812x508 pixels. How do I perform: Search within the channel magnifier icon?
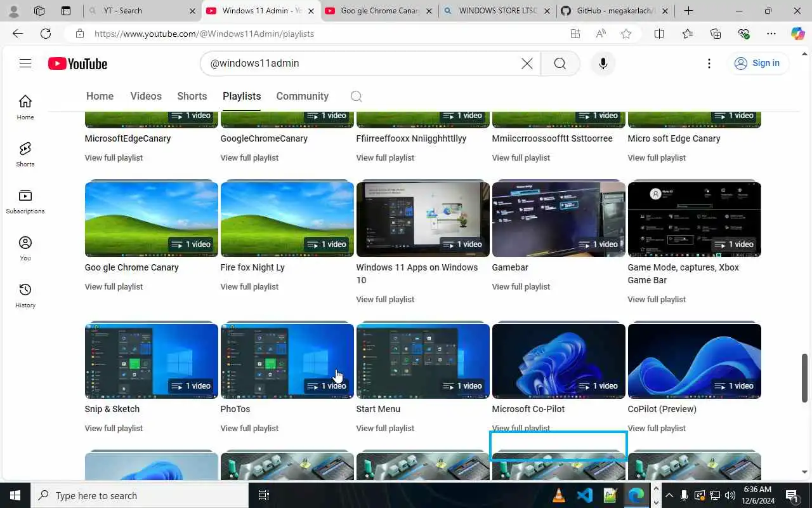click(357, 97)
